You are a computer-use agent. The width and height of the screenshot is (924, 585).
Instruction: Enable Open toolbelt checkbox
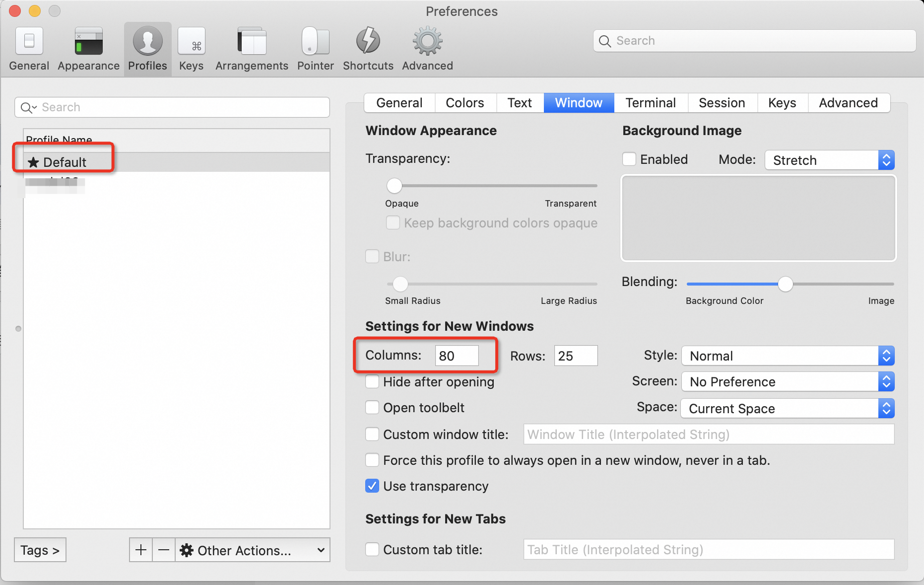[372, 407]
